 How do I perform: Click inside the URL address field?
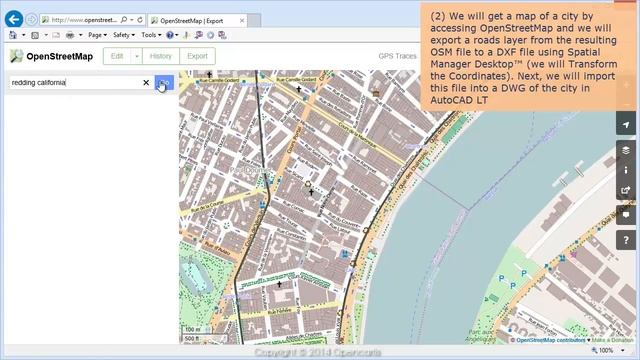[x=84, y=20]
